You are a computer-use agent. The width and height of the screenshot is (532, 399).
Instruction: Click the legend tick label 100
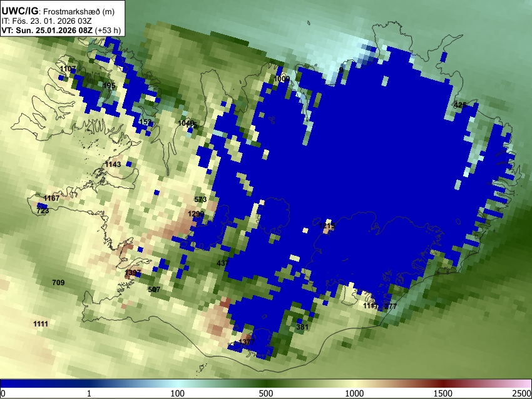(177, 393)
